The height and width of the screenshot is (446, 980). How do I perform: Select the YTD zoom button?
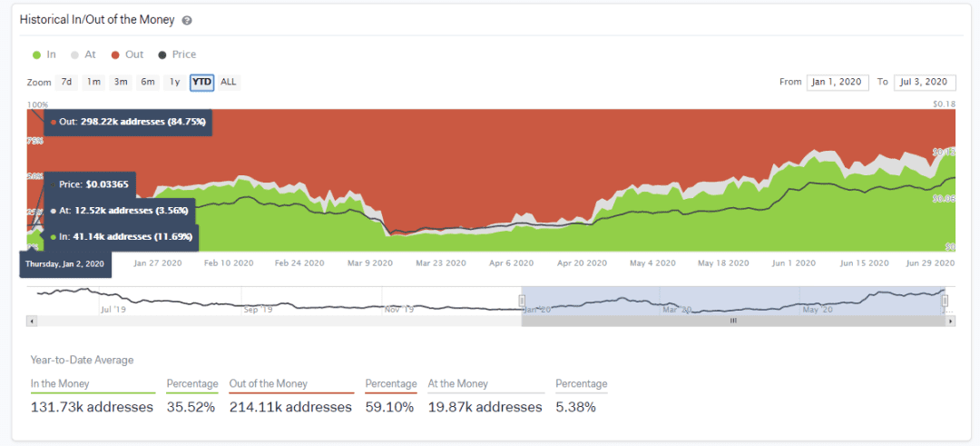coord(201,82)
